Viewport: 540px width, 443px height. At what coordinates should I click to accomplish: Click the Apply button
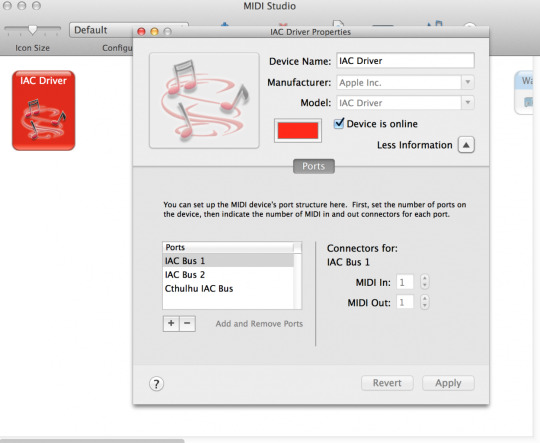448,383
